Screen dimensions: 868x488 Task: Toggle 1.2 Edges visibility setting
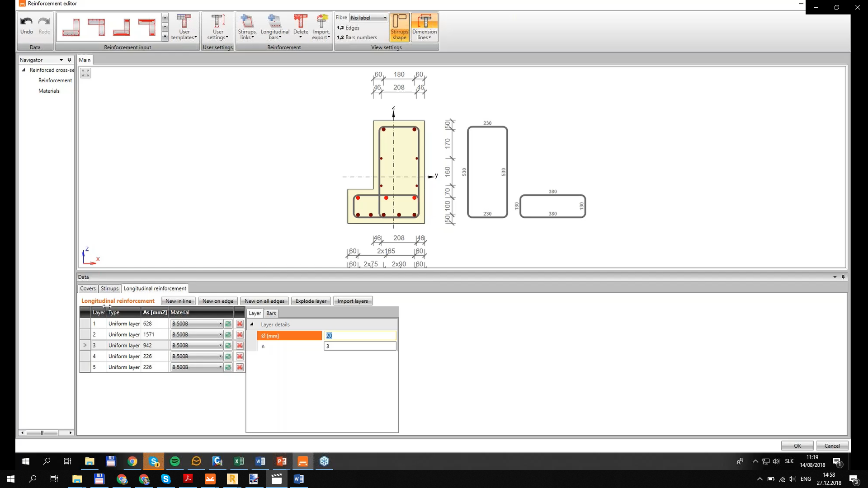tap(348, 28)
